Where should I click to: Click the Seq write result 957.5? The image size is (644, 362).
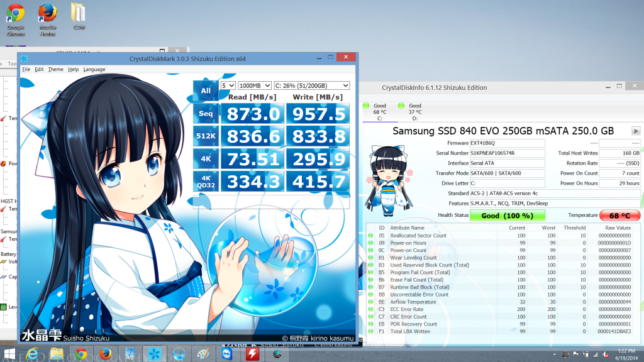[x=318, y=114]
